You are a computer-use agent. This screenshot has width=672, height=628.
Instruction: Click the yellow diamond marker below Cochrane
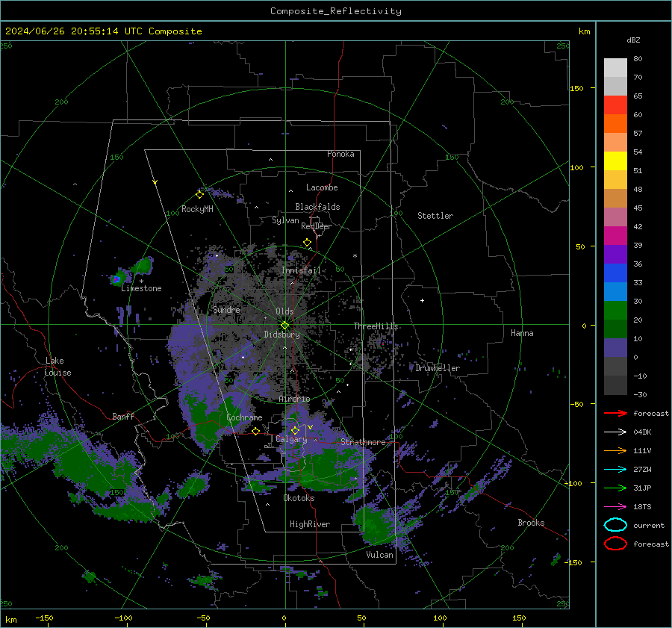coord(255,431)
